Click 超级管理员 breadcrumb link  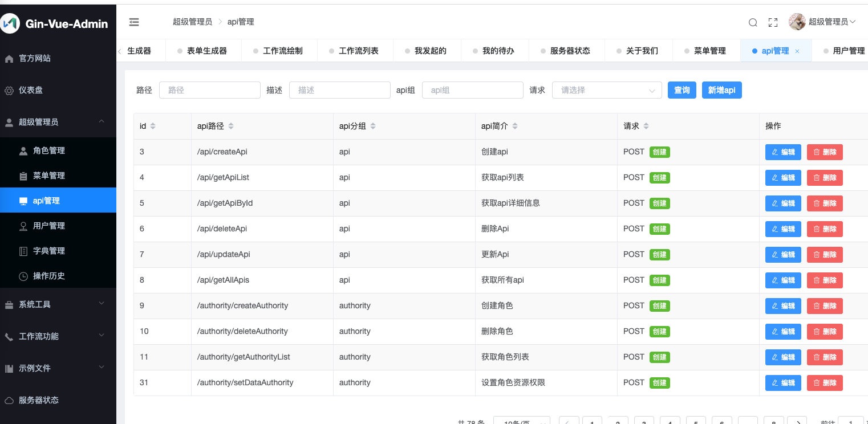[193, 22]
